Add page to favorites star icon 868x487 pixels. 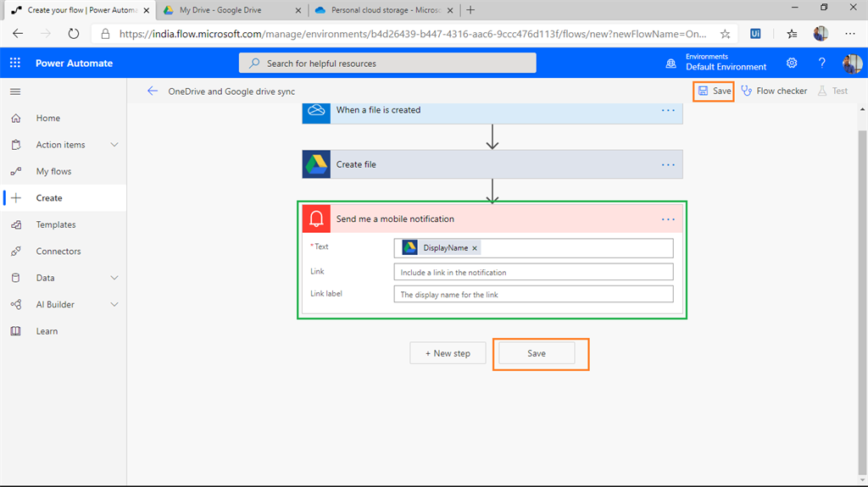tap(725, 34)
